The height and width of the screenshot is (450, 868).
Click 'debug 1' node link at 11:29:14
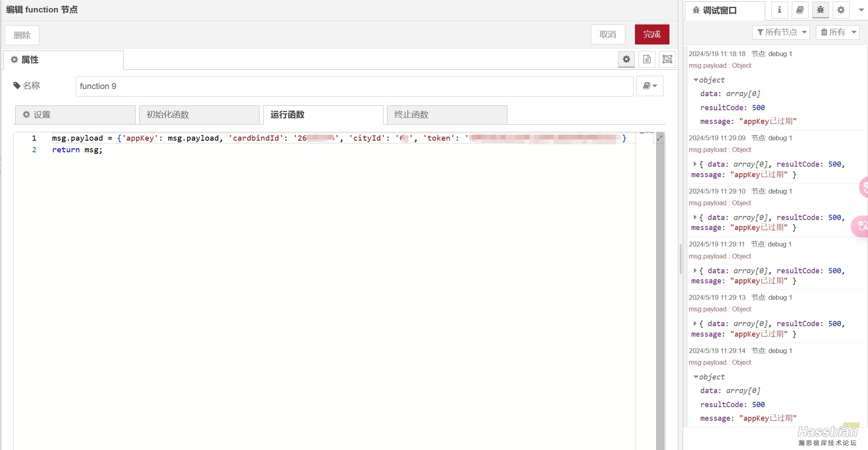click(x=772, y=351)
